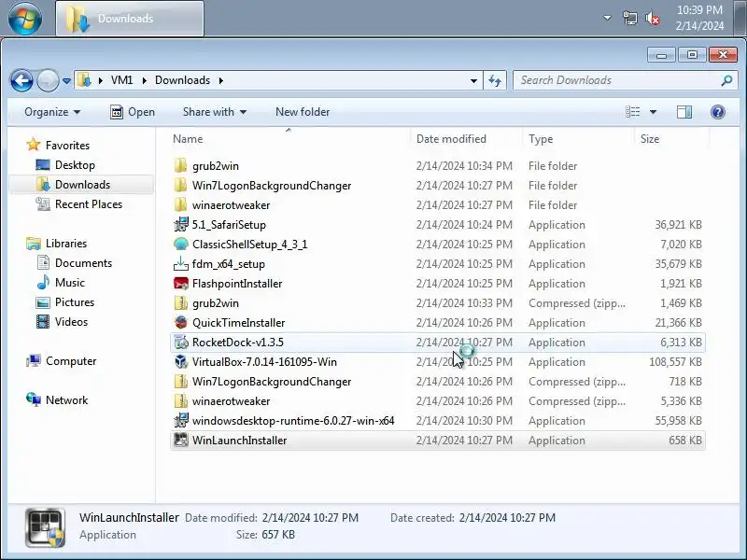This screenshot has width=747, height=560.
Task: Open the recent pages dropdown arrow
Action: [x=66, y=81]
